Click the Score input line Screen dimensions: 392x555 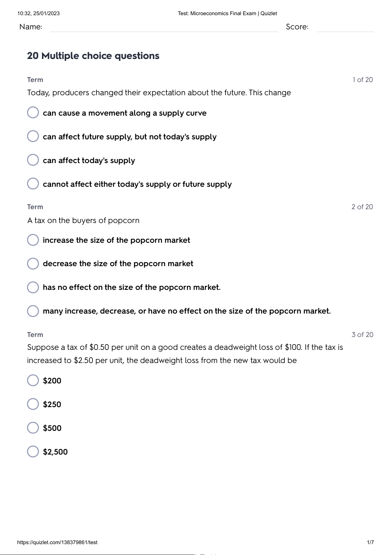(345, 28)
